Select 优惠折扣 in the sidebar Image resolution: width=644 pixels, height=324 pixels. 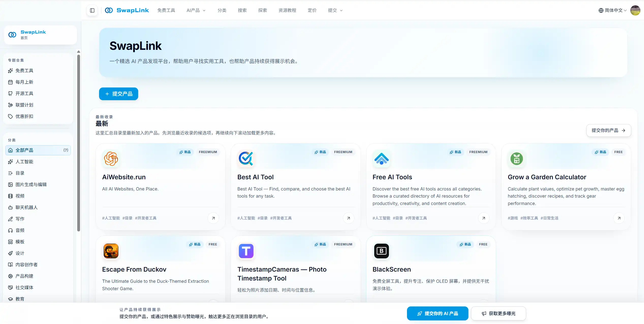pos(38,116)
